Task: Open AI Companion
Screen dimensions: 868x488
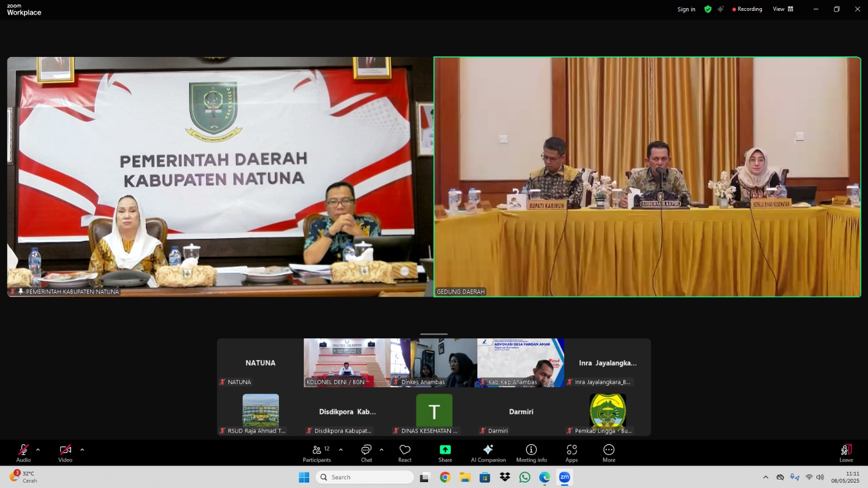Action: (x=488, y=452)
